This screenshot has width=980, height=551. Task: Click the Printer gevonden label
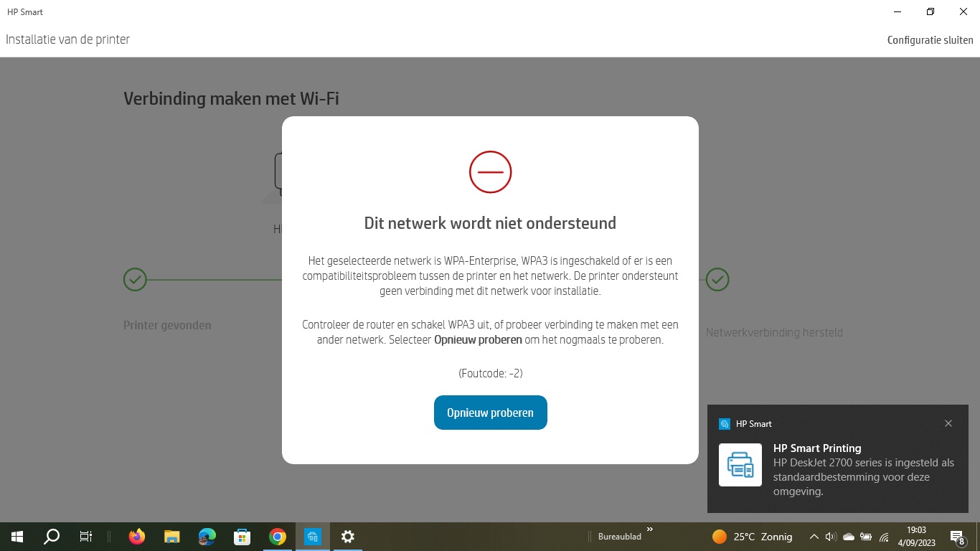tap(167, 325)
